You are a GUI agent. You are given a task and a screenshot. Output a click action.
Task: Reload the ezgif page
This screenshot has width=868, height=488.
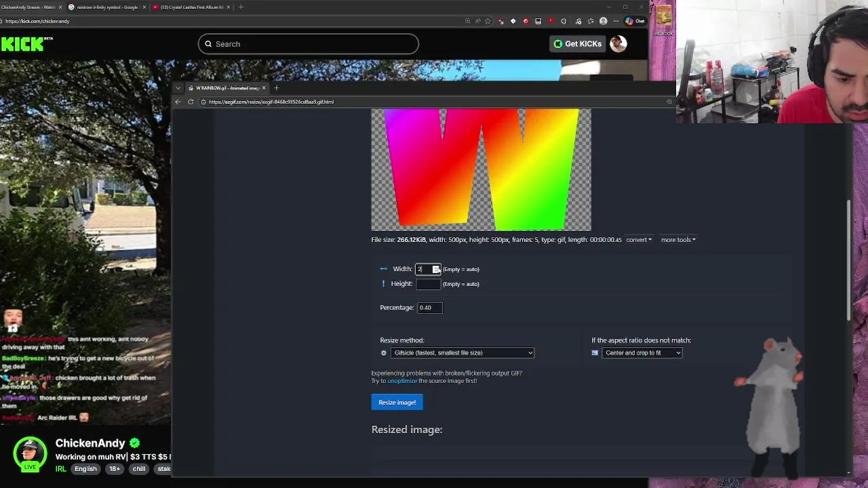point(191,102)
